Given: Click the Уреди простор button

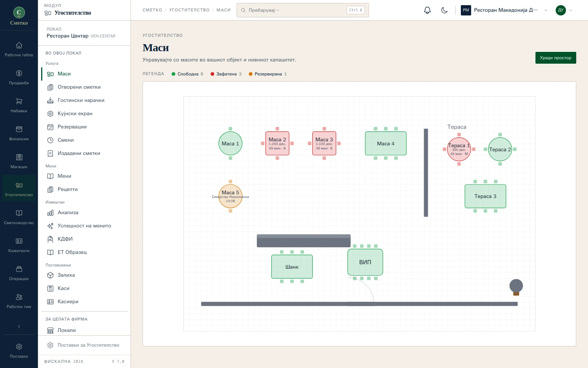Looking at the screenshot, I should (x=556, y=58).
